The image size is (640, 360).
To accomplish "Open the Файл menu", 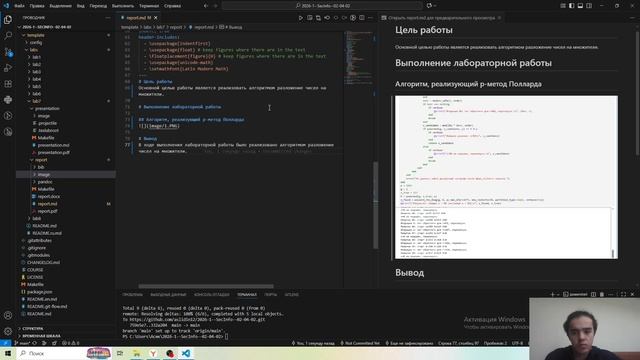I will 19,6.
